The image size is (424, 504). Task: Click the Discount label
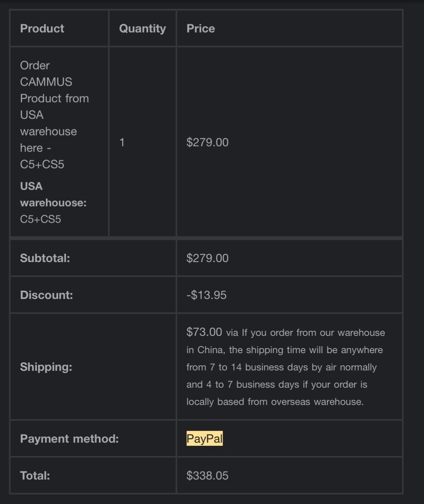[46, 295]
